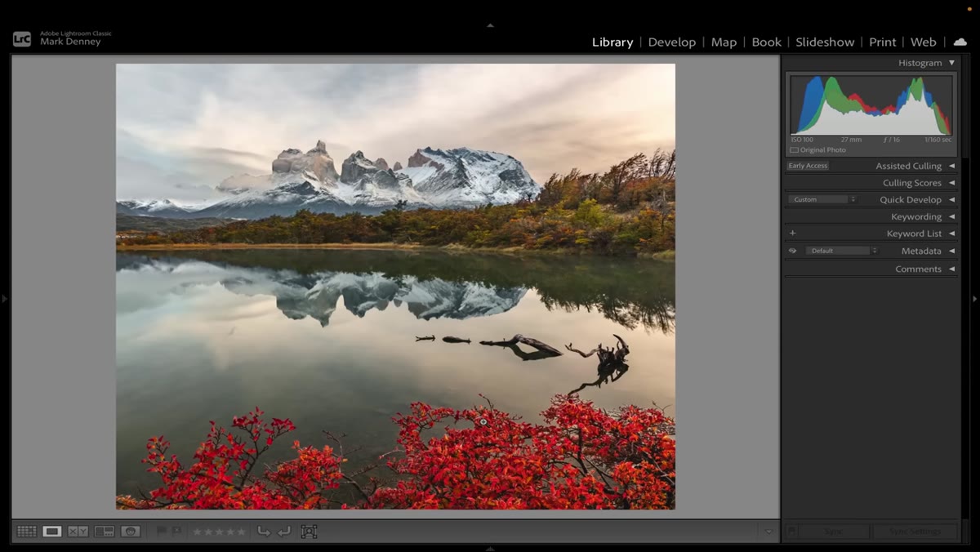Viewport: 980px width, 552px height.
Task: Switch to Loupe view
Action: [x=52, y=532]
